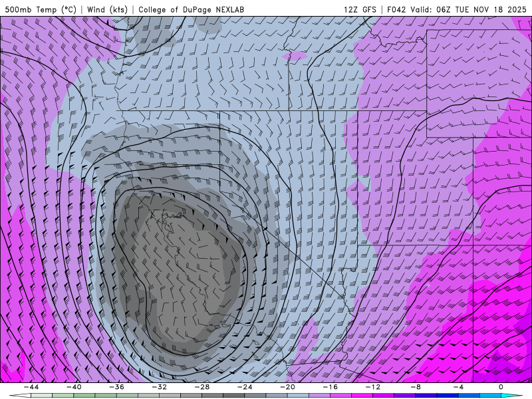
Task: Click the -8 colorbar label
Action: (416, 387)
